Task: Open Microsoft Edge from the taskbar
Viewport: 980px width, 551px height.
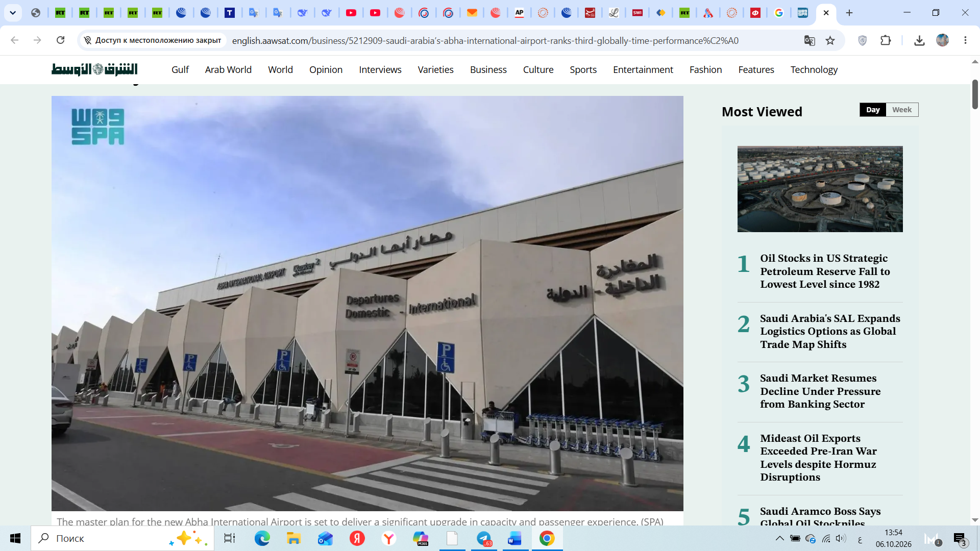Action: [x=262, y=538]
